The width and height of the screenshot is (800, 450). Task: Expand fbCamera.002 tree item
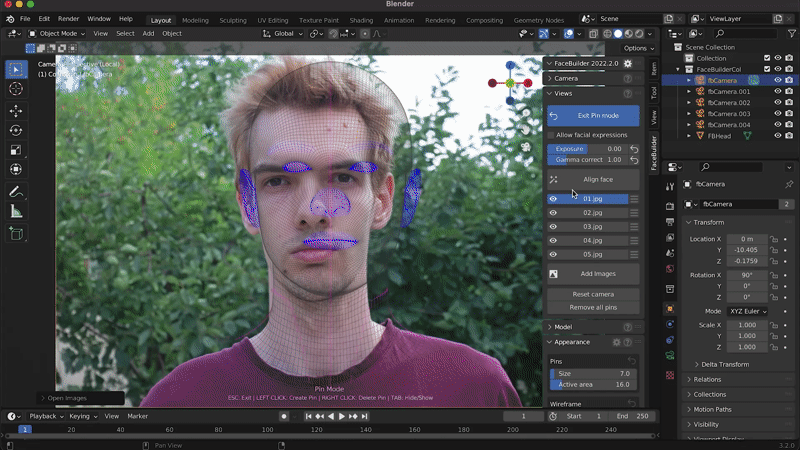click(689, 103)
